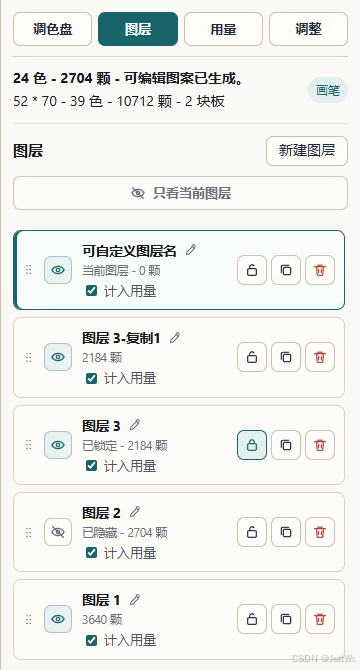Go to the 调整 tab

pos(308,29)
